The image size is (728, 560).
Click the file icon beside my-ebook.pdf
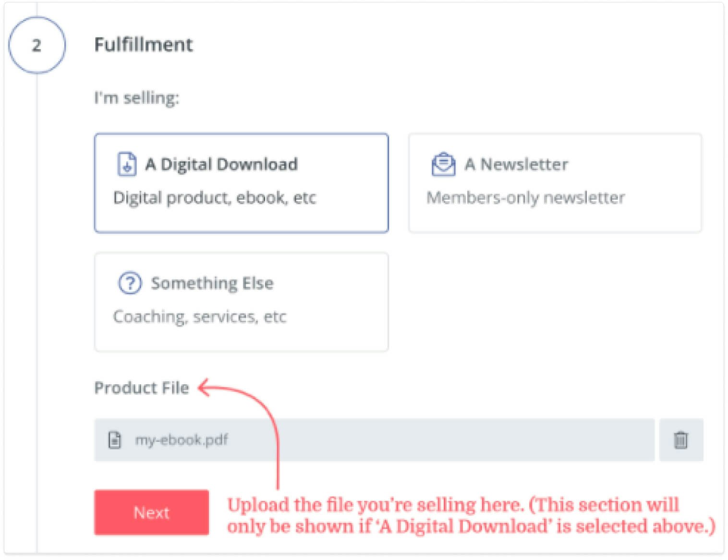click(x=114, y=440)
